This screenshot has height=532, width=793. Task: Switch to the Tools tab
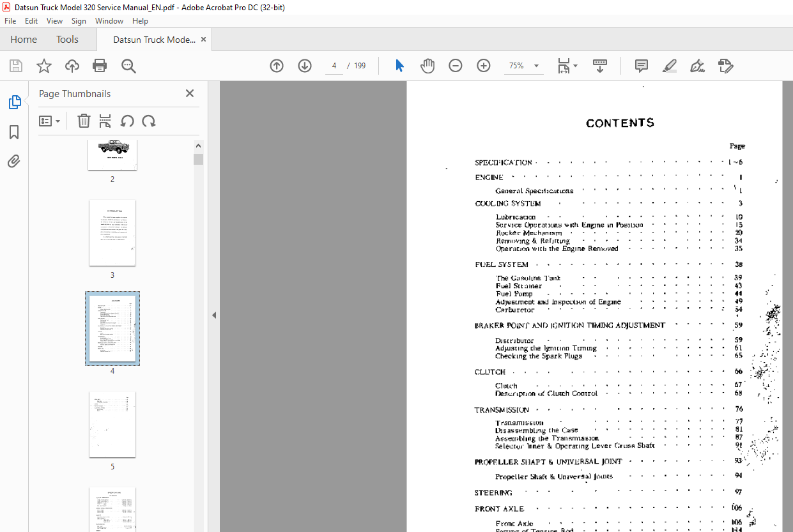(x=67, y=40)
